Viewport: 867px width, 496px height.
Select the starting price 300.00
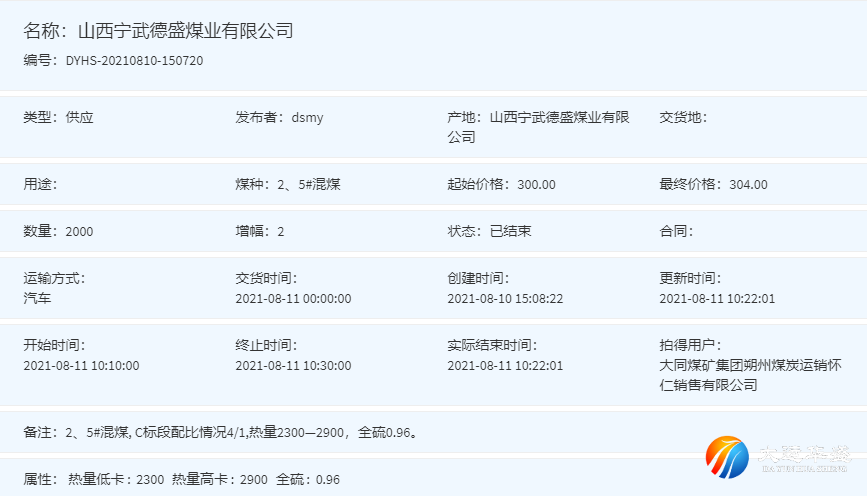pos(536,185)
